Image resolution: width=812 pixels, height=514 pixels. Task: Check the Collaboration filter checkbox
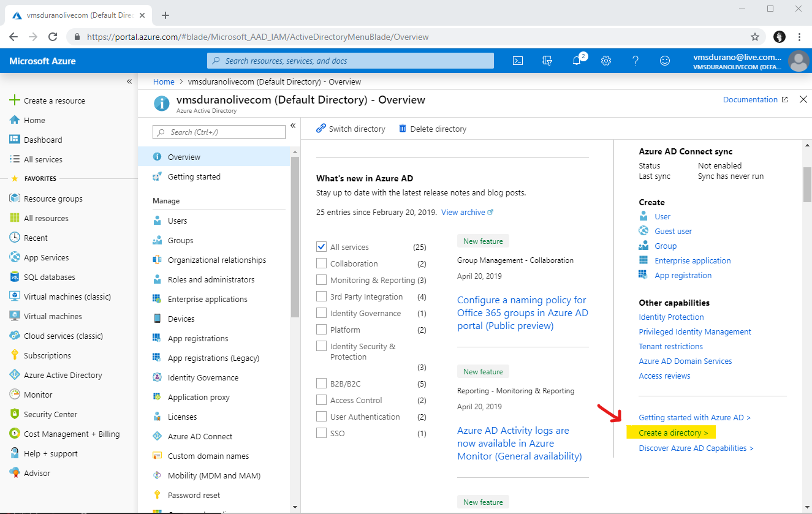pos(321,263)
